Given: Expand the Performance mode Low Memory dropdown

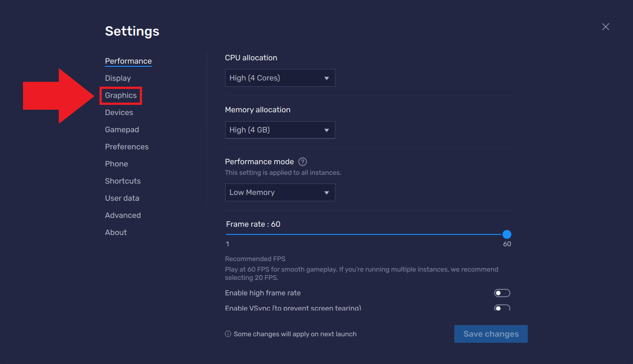Looking at the screenshot, I should [280, 192].
